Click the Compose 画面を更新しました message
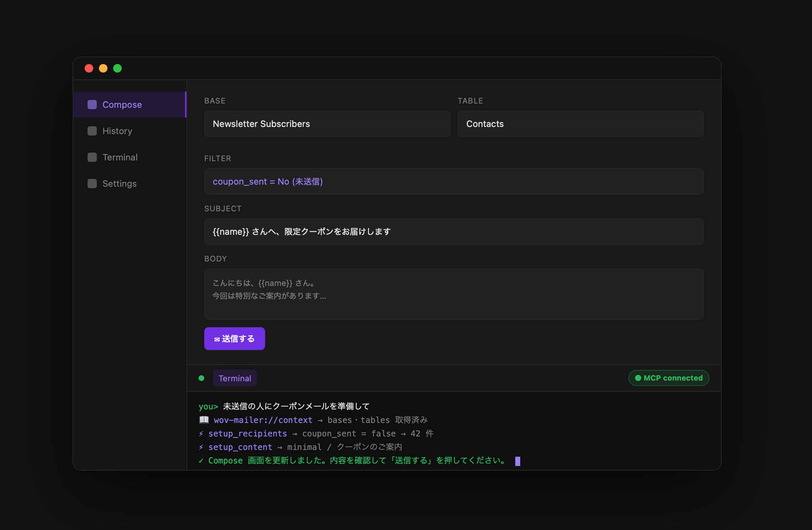This screenshot has height=530, width=812. click(357, 461)
